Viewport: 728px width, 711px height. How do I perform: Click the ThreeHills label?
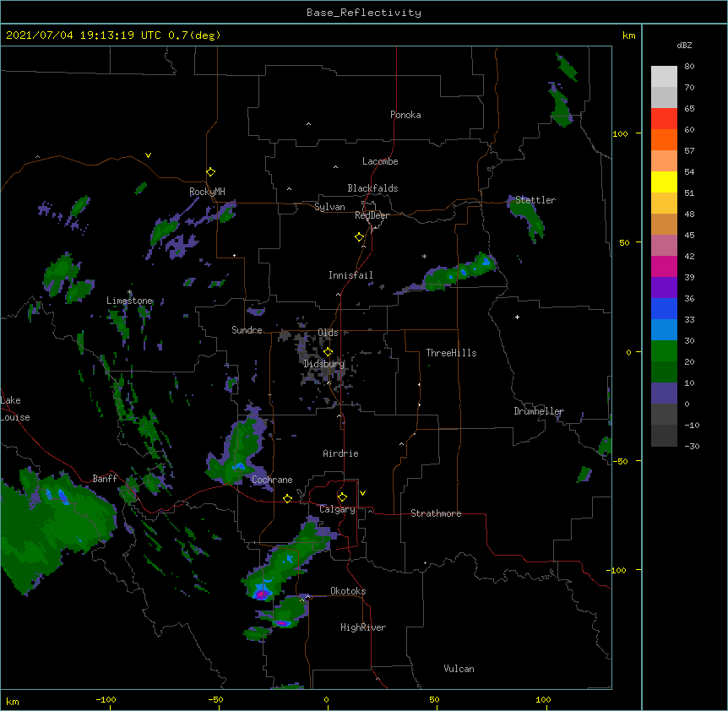point(451,353)
